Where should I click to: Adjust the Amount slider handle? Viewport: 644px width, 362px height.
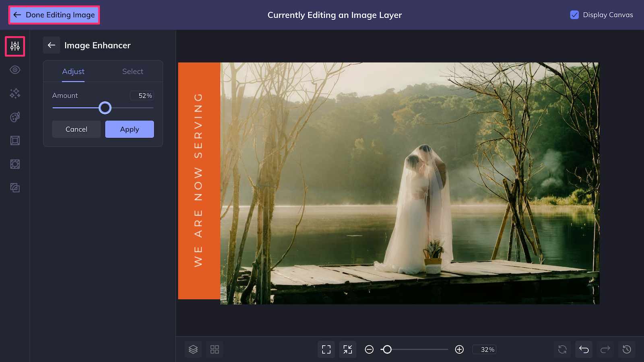pos(105,108)
